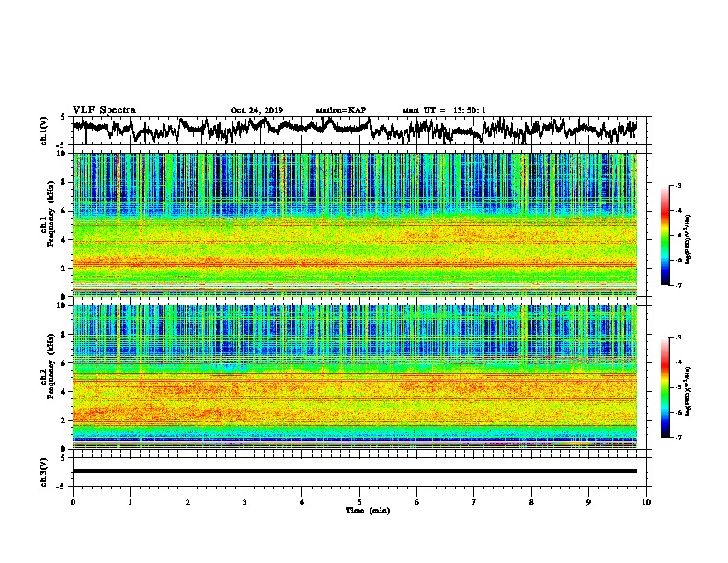
Task: Click the time axis tick label "9"
Action: point(588,502)
